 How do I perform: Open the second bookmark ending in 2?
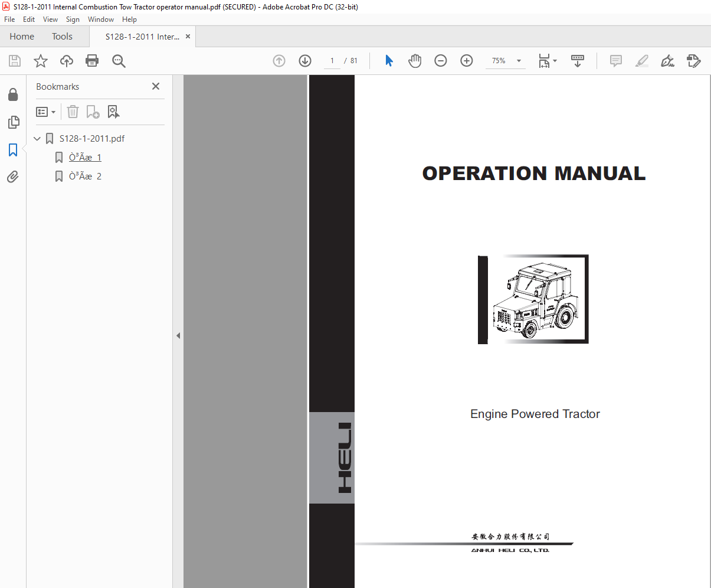(x=85, y=177)
